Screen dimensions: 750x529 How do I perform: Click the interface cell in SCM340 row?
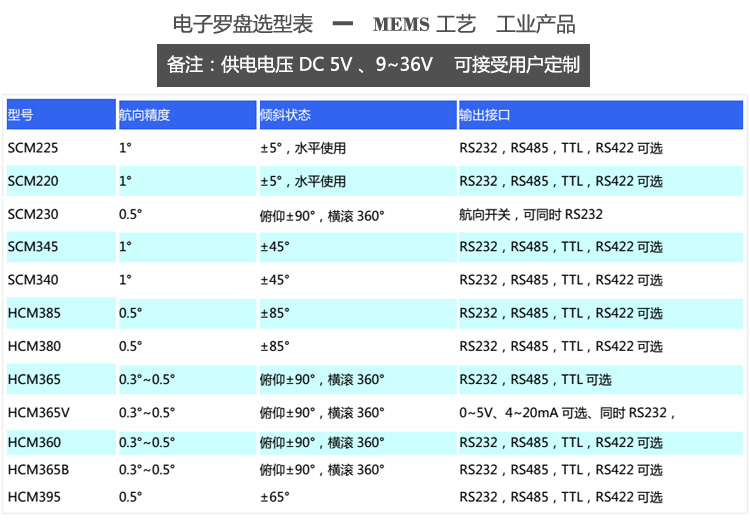561,280
